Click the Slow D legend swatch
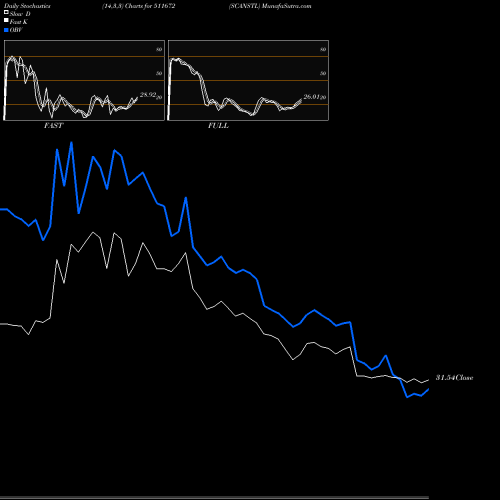500x500 pixels. (x=6, y=13)
